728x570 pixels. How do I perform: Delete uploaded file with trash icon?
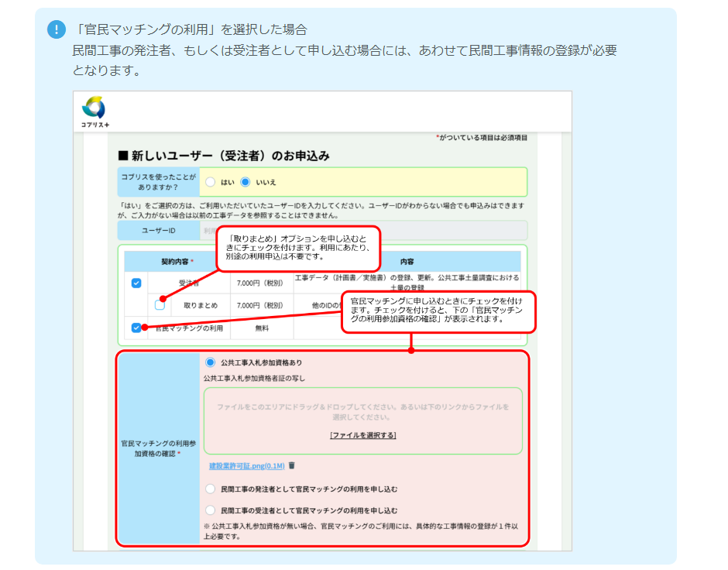[x=292, y=465]
